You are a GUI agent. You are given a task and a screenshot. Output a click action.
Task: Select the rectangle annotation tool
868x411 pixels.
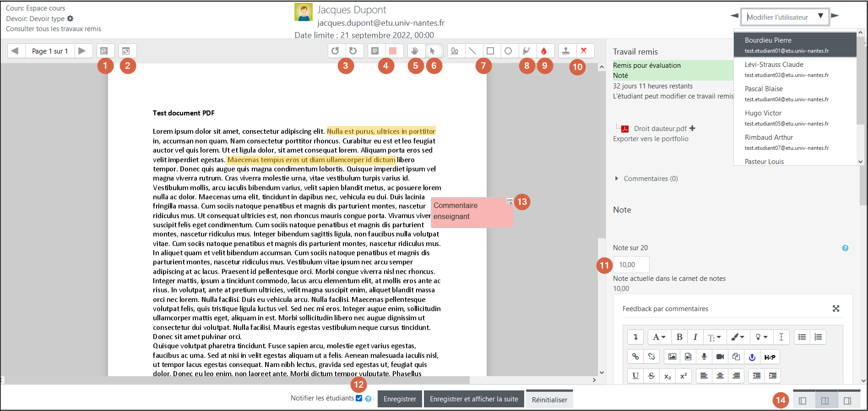point(490,51)
